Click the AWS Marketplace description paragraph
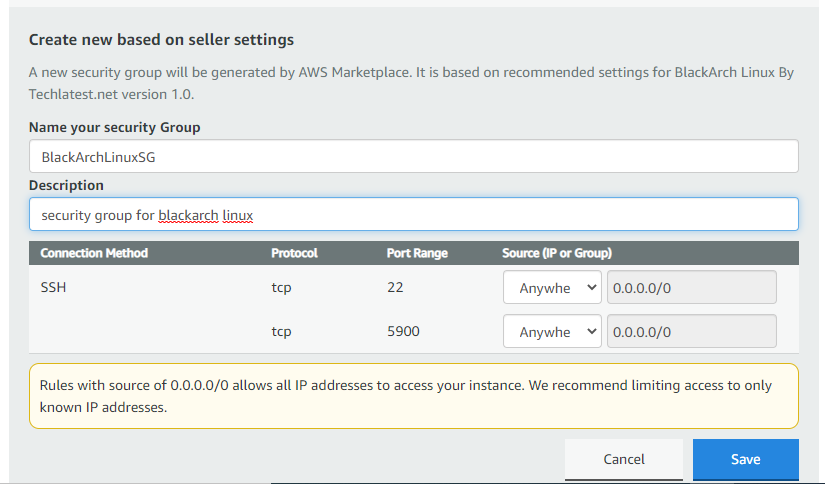This screenshot has width=825, height=484. pyautogui.click(x=411, y=83)
